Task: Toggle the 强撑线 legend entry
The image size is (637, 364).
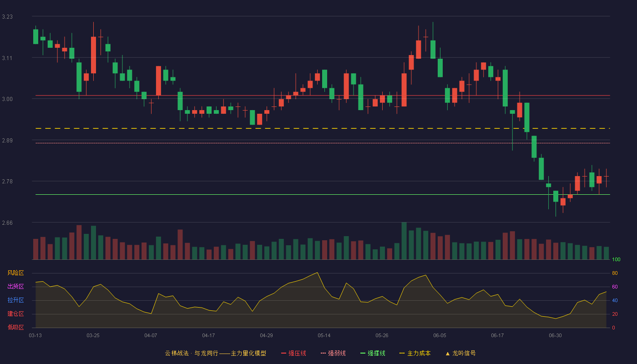Action: [373, 353]
